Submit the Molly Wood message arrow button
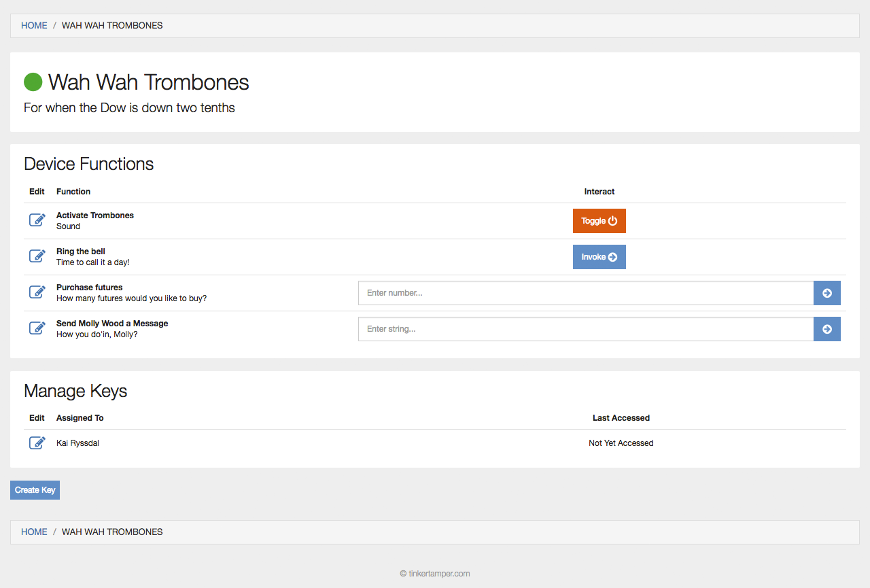Viewport: 870px width, 588px height. pyautogui.click(x=827, y=329)
